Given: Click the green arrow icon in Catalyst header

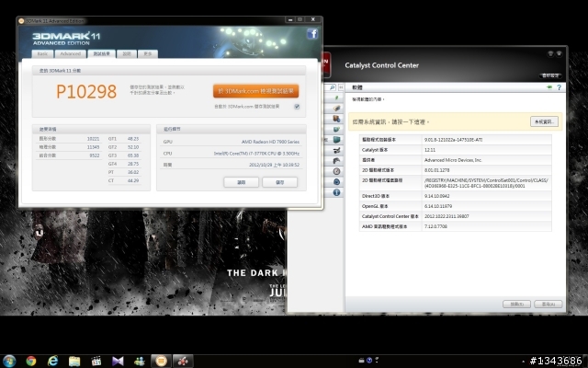Looking at the screenshot, I should point(549,87).
